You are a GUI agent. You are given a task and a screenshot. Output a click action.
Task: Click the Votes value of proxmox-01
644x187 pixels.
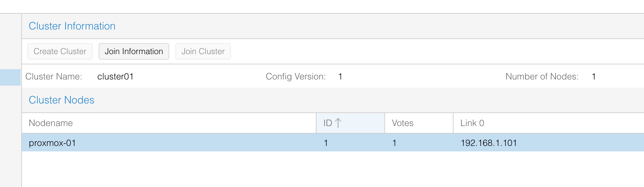coord(394,143)
